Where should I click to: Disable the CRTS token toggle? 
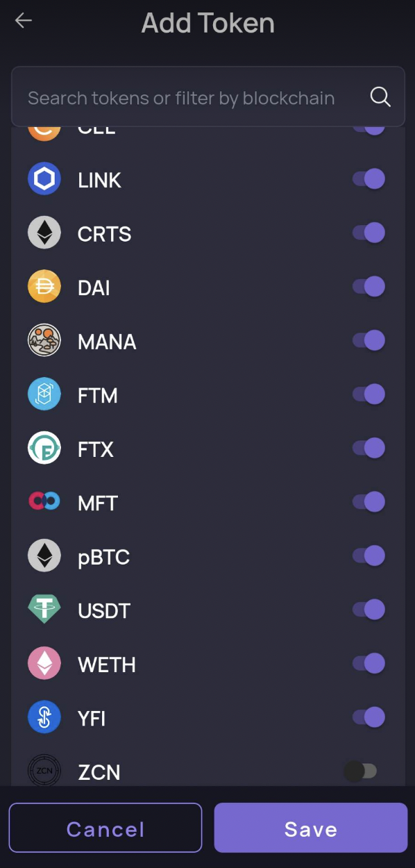pyautogui.click(x=369, y=233)
